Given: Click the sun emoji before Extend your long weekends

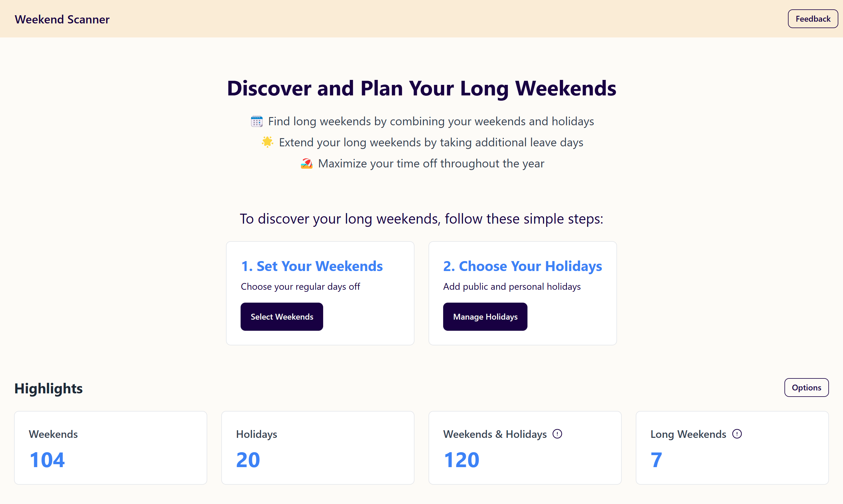Looking at the screenshot, I should 268,142.
